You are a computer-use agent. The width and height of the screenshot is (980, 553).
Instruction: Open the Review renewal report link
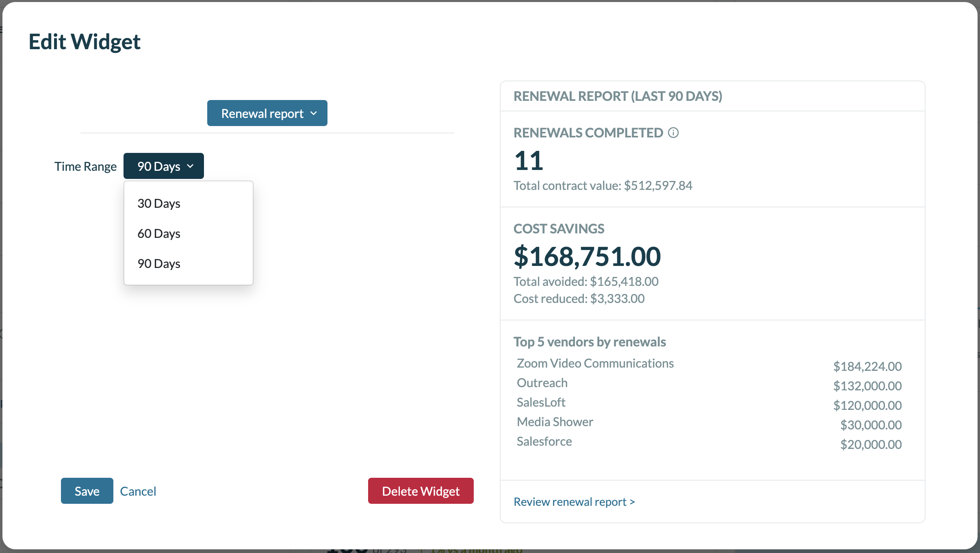coord(574,502)
